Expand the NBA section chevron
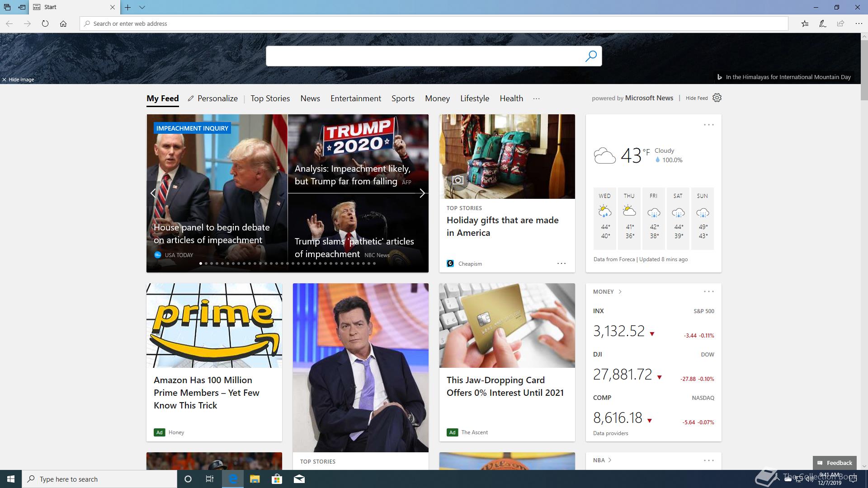Image resolution: width=868 pixels, height=488 pixels. click(x=610, y=460)
